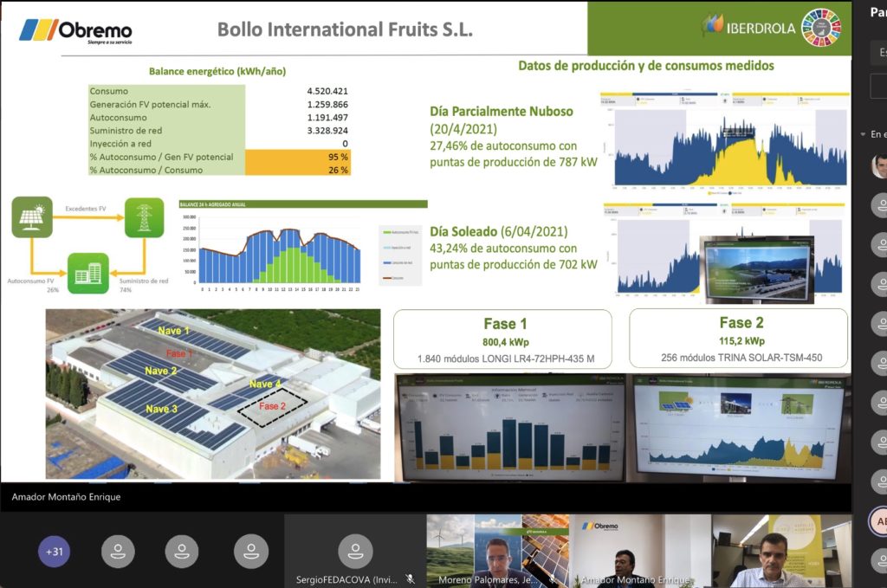Viewport: 887px width, 588px height.
Task: Select the SergioFEDACOVA avatar icon
Action: tap(355, 551)
